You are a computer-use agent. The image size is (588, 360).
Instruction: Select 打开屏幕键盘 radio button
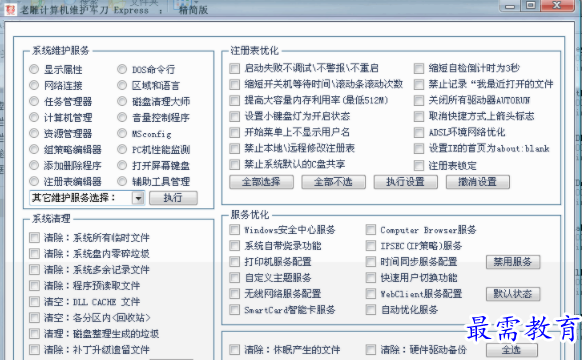click(x=122, y=165)
